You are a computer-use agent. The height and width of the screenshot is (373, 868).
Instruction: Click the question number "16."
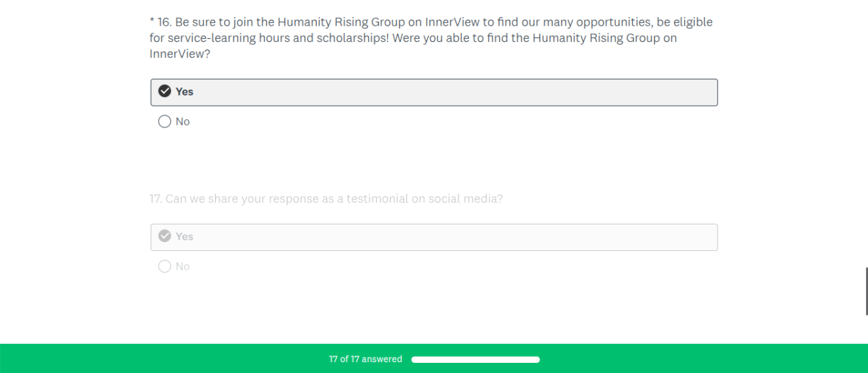pyautogui.click(x=164, y=22)
